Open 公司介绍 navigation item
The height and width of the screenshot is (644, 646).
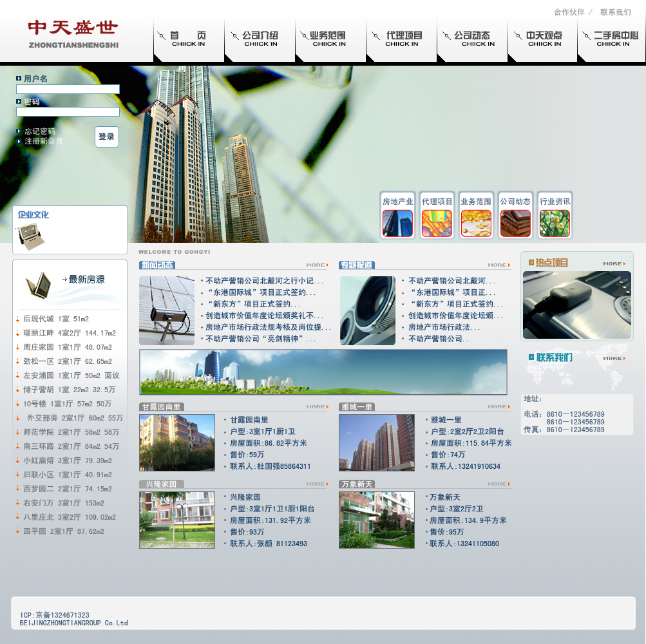260,39
